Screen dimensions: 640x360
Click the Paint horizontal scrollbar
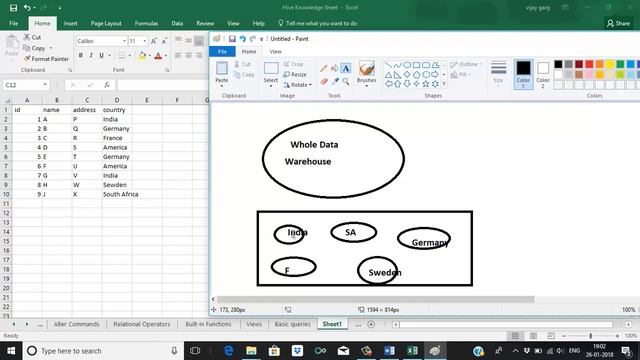pos(375,299)
